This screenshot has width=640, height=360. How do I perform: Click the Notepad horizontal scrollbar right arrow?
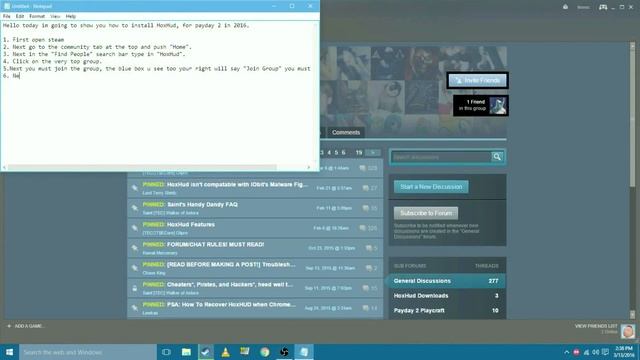[309, 167]
